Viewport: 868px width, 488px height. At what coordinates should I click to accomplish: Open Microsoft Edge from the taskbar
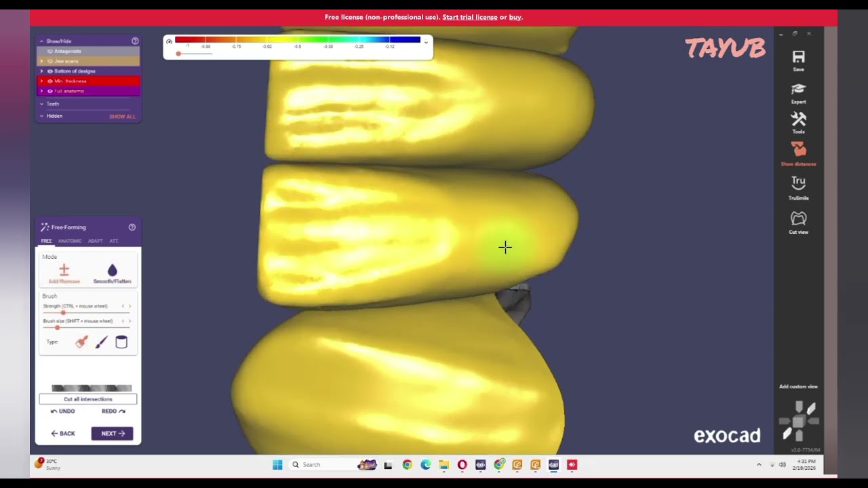[x=425, y=464]
